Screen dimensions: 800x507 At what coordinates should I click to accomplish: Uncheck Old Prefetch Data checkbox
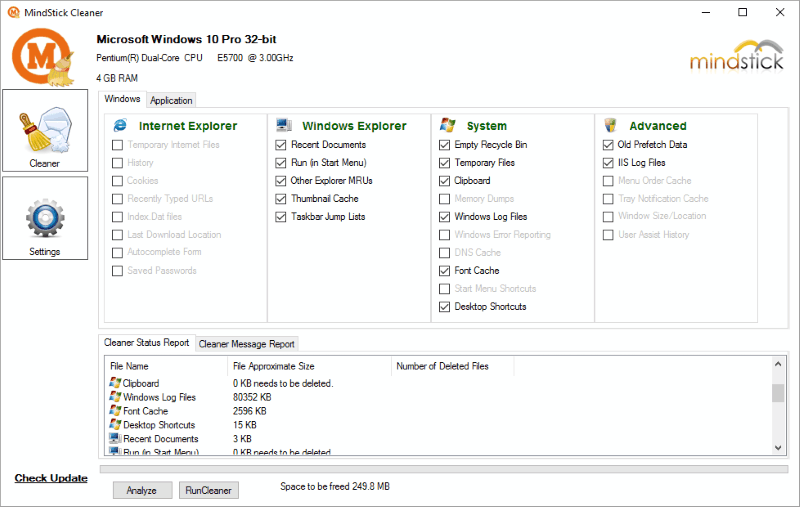608,145
